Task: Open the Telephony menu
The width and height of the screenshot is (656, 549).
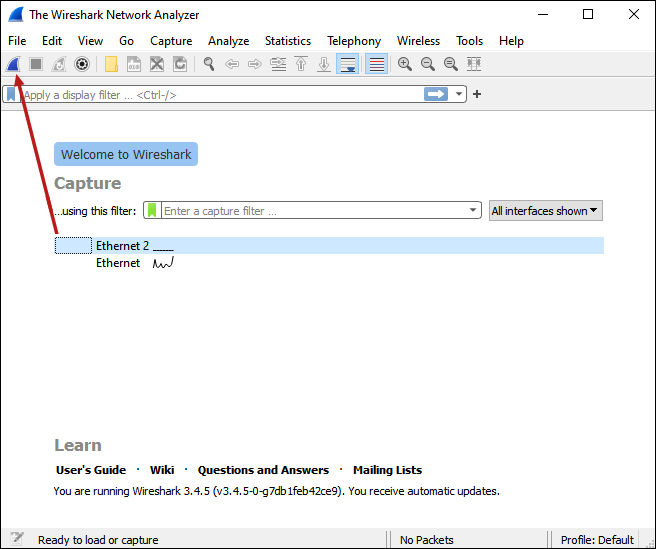Action: point(354,41)
